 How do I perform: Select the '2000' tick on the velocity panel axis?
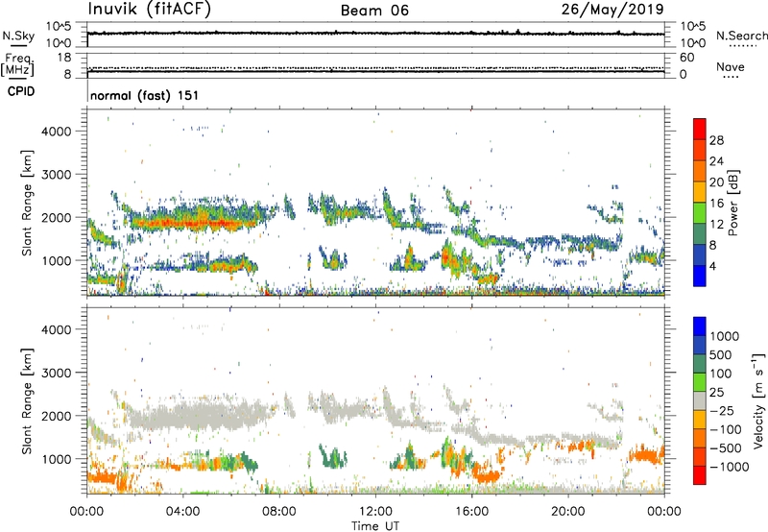point(57,416)
